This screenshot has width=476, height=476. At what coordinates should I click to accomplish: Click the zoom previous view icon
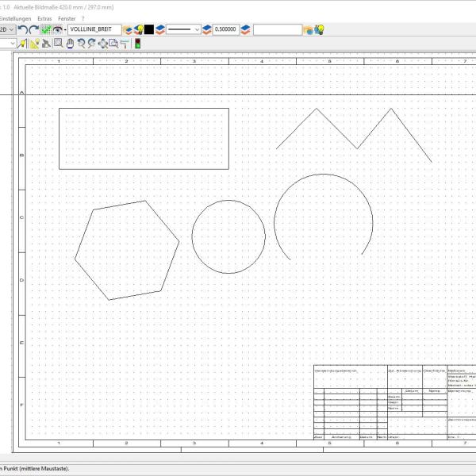click(81, 44)
